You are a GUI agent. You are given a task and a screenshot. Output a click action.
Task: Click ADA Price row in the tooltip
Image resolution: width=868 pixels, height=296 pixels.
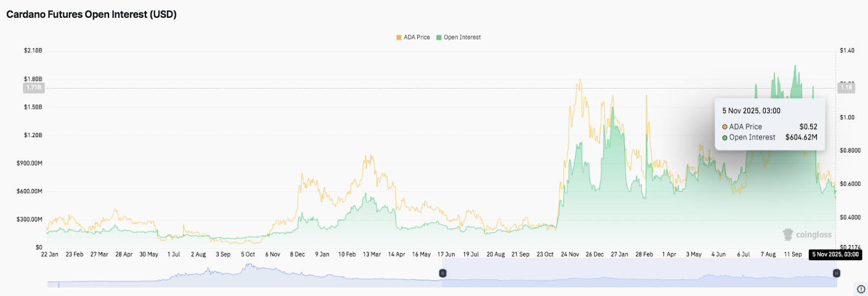[769, 127]
